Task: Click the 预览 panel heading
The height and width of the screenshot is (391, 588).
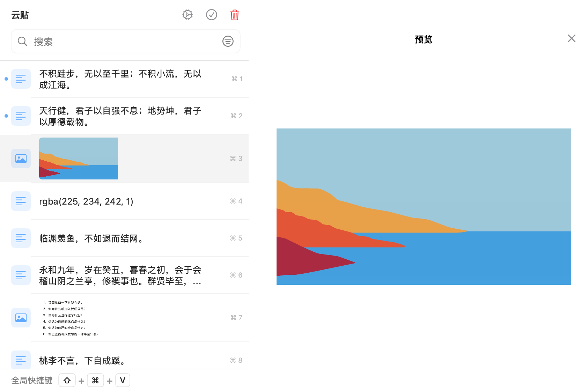Action: 424,39
